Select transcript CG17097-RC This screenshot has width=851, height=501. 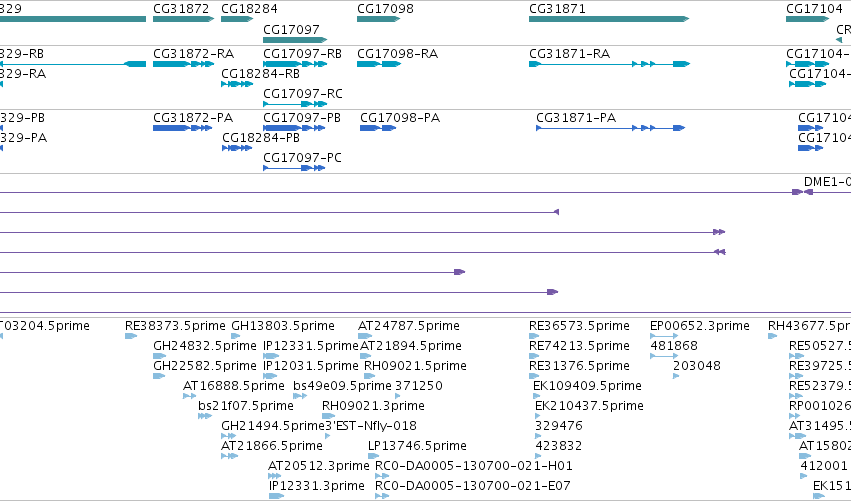click(295, 104)
